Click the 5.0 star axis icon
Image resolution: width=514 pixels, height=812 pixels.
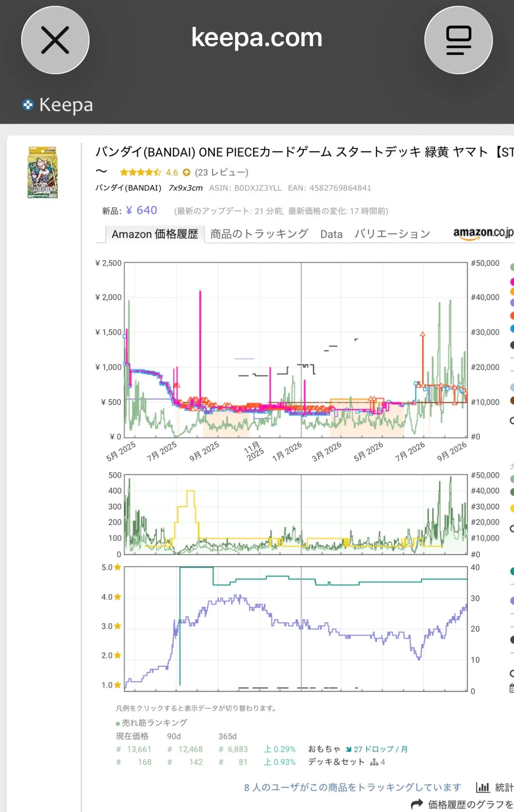tap(118, 567)
